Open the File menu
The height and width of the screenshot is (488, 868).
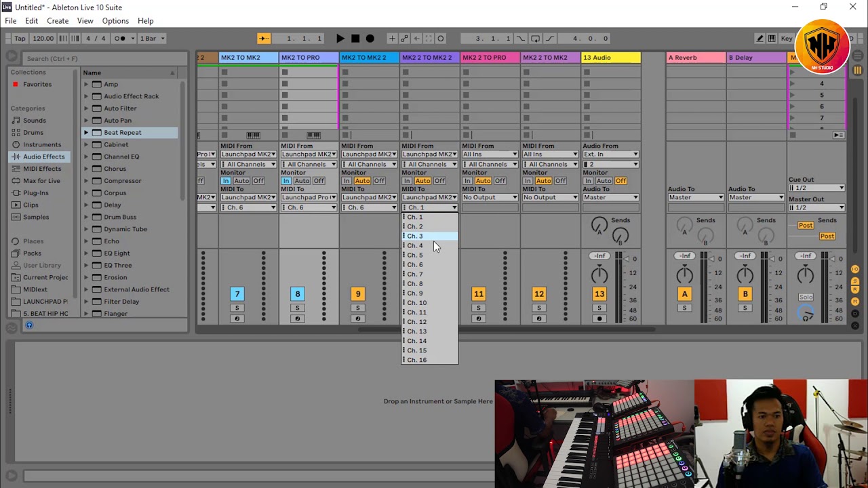click(11, 21)
